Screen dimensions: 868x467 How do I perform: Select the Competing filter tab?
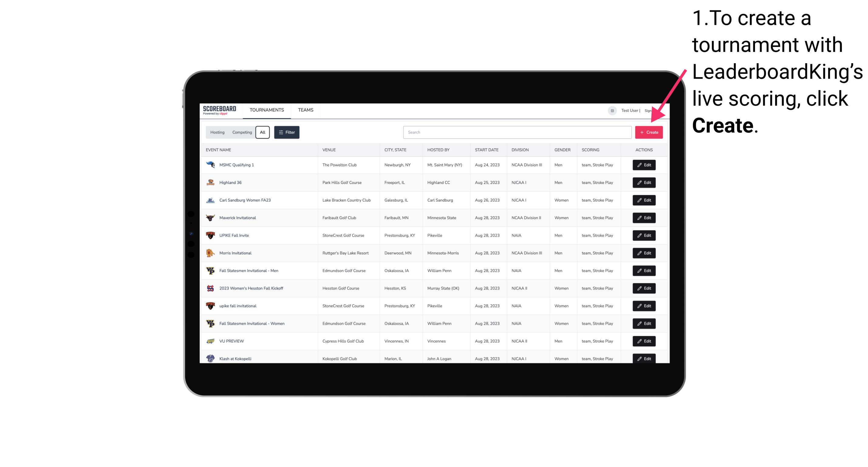point(241,133)
